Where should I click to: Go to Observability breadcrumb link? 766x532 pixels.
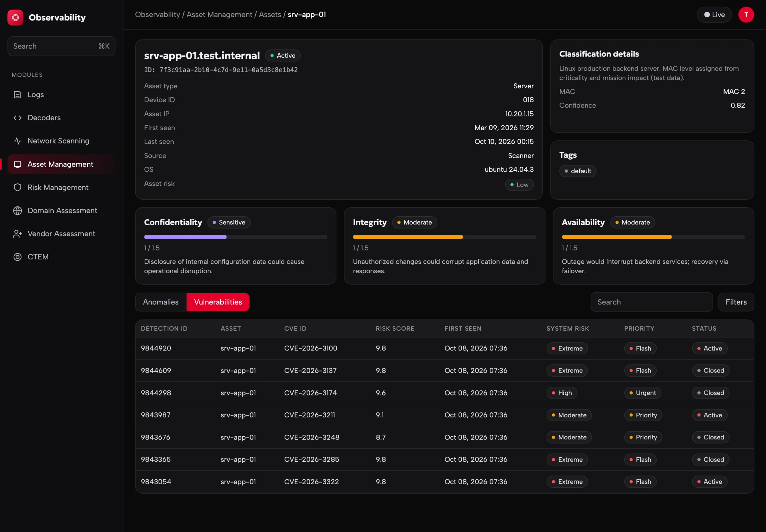[x=157, y=15]
